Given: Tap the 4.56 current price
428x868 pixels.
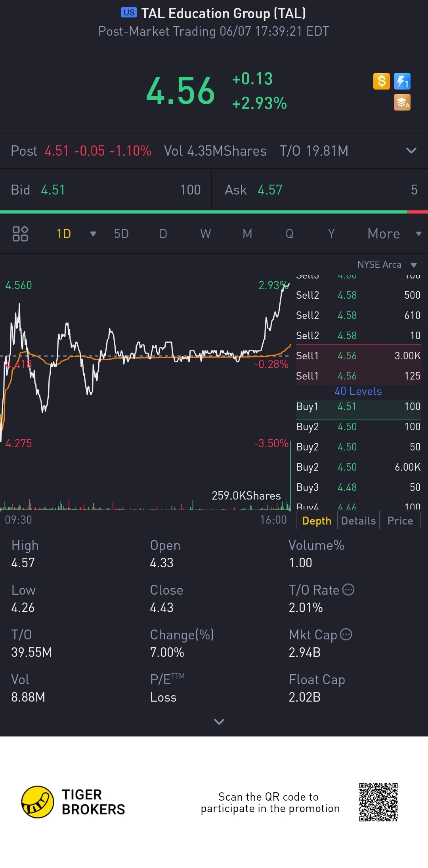Looking at the screenshot, I should 181,91.
